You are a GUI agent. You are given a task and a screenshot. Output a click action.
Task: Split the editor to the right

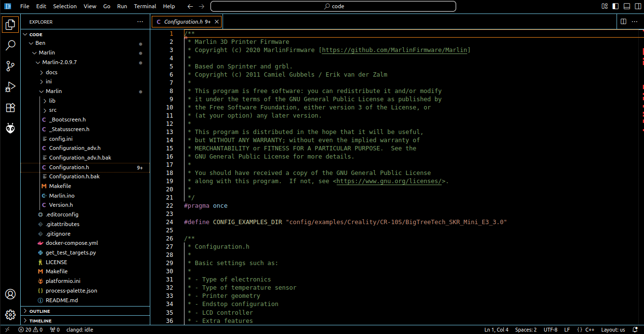tap(623, 22)
